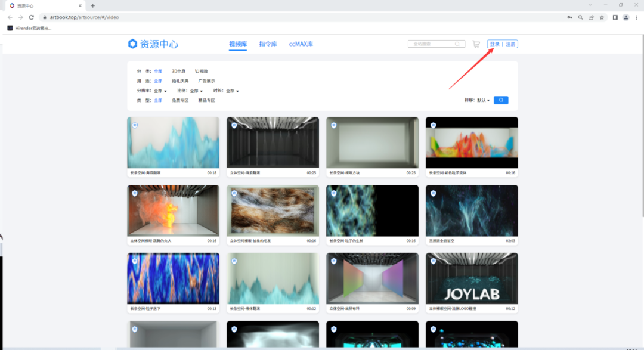644x350 pixels.
Task: Close the 资源中心 browser tab
Action: tap(80, 6)
